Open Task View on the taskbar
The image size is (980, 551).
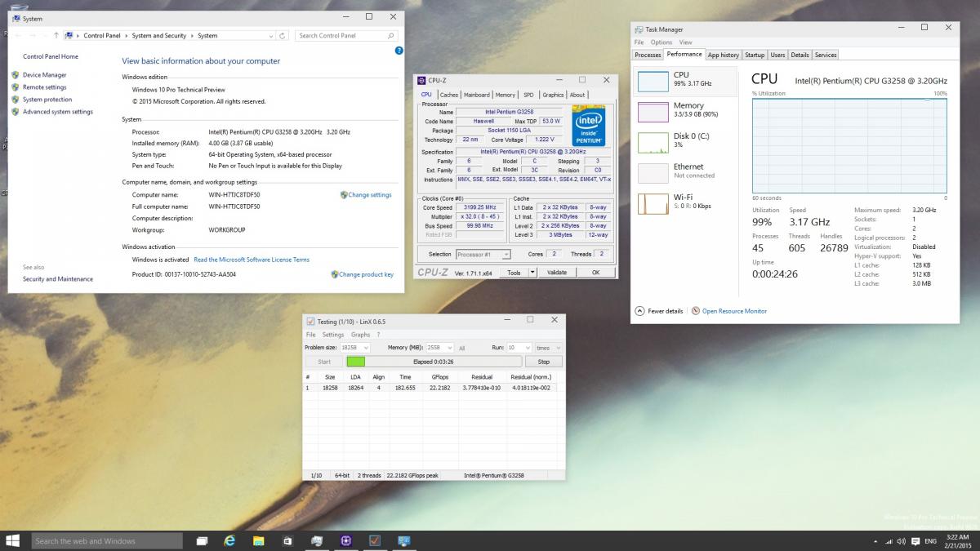coord(203,540)
